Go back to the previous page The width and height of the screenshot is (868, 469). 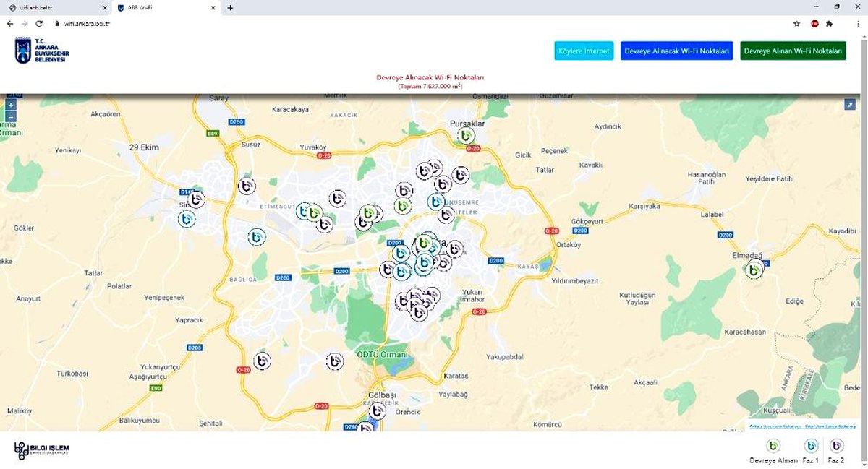click(x=10, y=24)
